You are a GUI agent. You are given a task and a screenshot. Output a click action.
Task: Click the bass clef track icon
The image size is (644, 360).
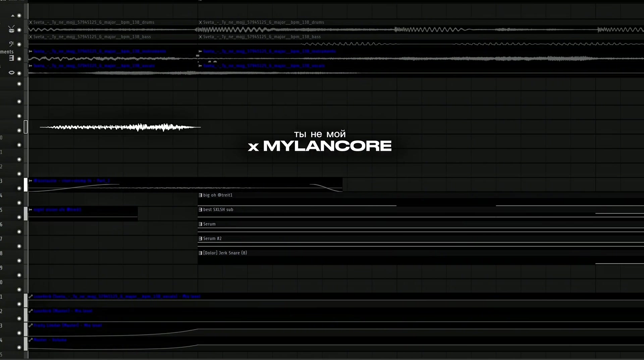(11, 44)
